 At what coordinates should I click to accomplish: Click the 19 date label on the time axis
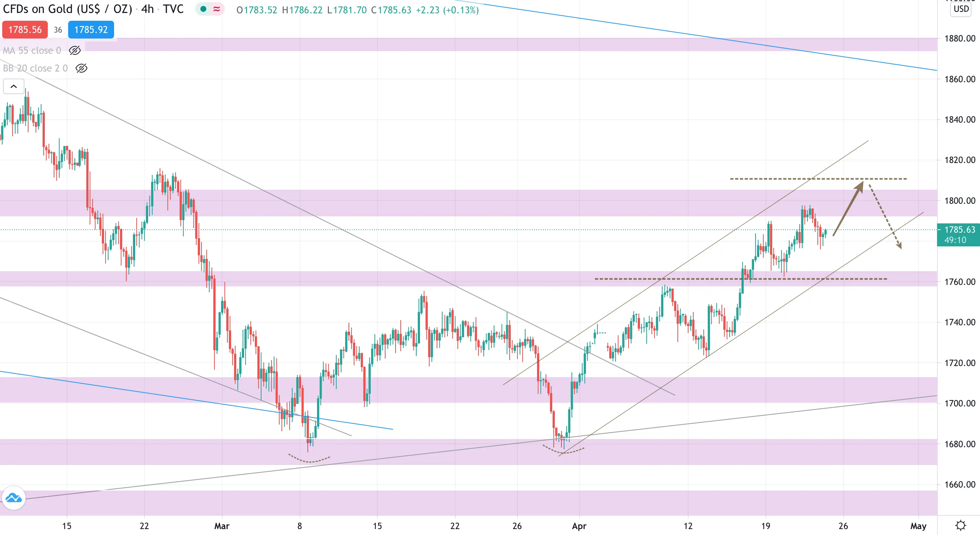pos(766,526)
